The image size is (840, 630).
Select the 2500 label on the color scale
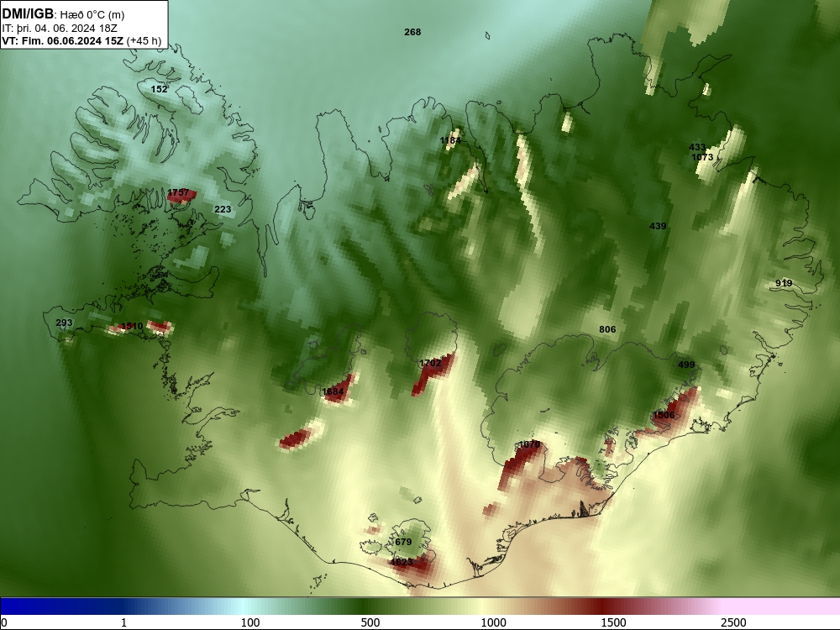pyautogui.click(x=733, y=622)
